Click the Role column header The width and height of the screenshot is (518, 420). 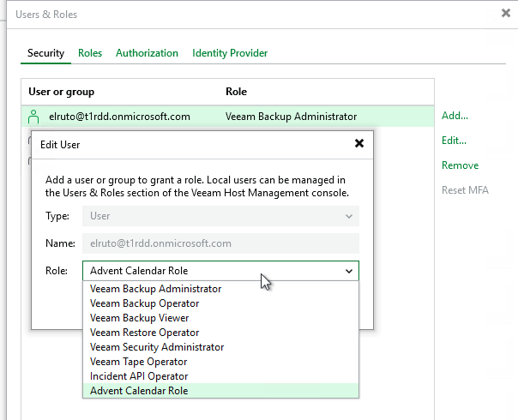click(x=236, y=92)
